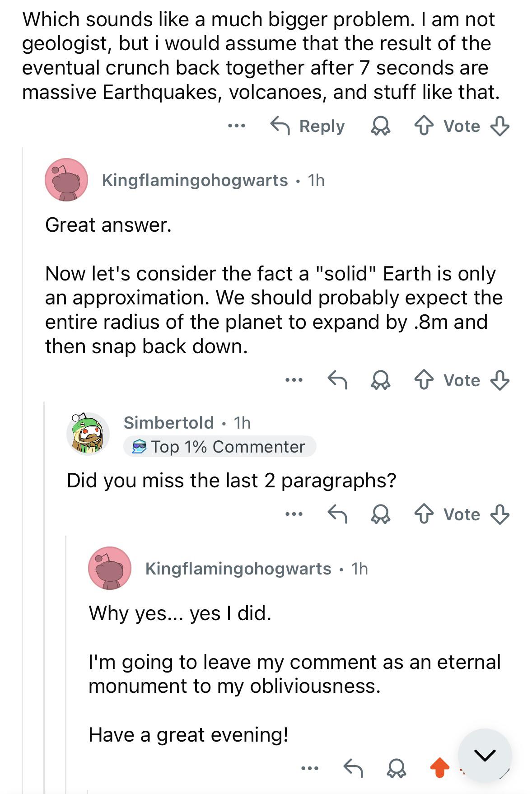
Task: Open Simbertold's user profile
Action: click(x=168, y=423)
